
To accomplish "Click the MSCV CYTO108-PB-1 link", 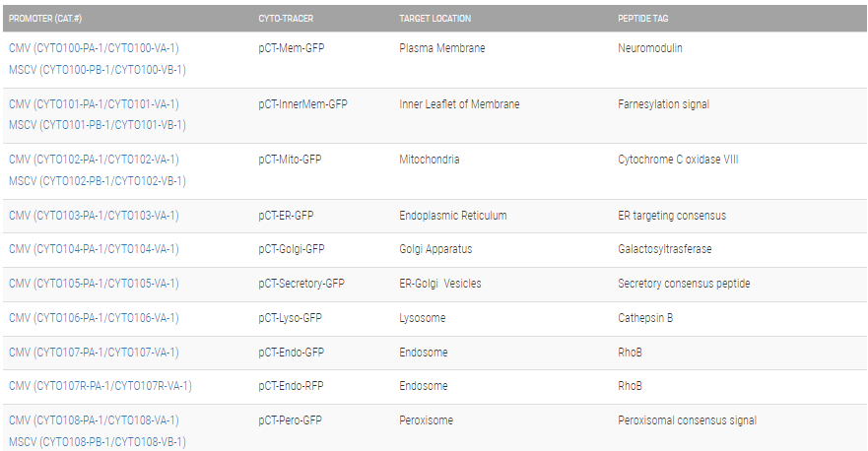I will (x=97, y=442).
